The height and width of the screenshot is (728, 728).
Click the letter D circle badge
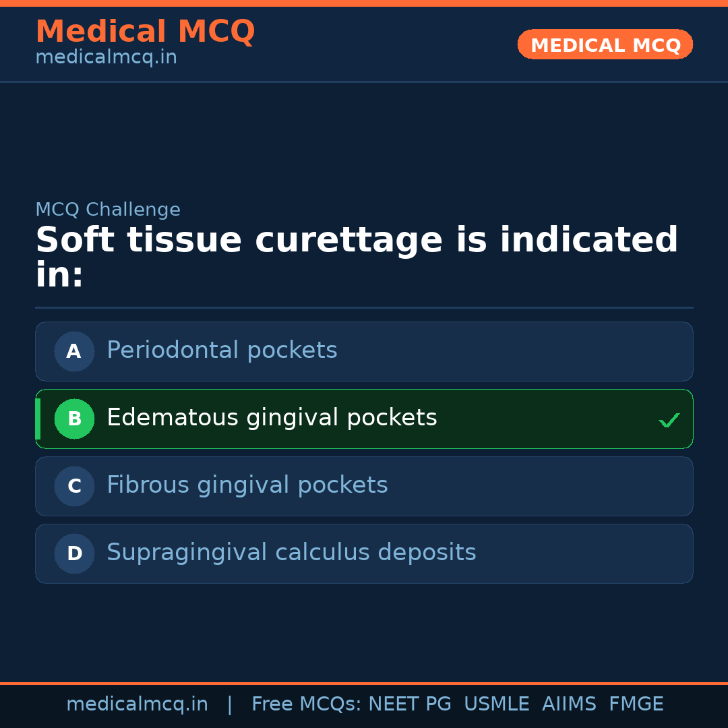74,553
